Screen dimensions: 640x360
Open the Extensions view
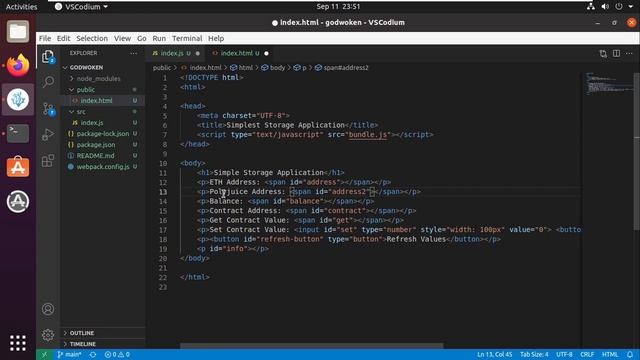click(48, 160)
